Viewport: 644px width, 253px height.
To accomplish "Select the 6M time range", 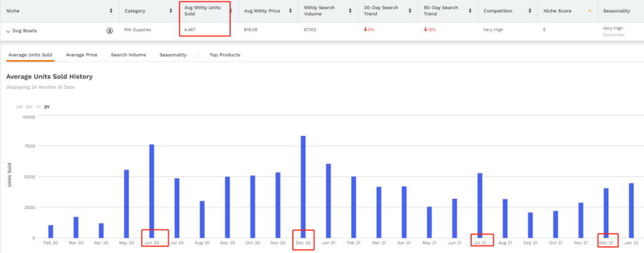I will (x=29, y=107).
